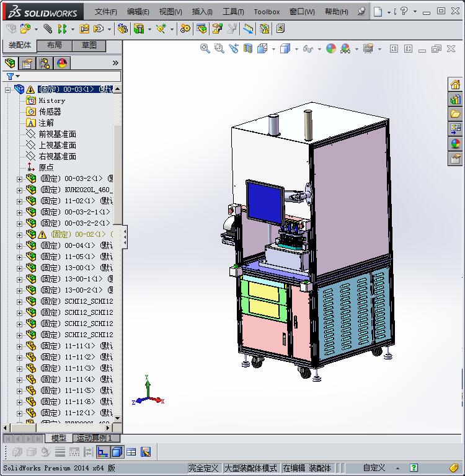Click the feature tree filter icon

point(11,76)
